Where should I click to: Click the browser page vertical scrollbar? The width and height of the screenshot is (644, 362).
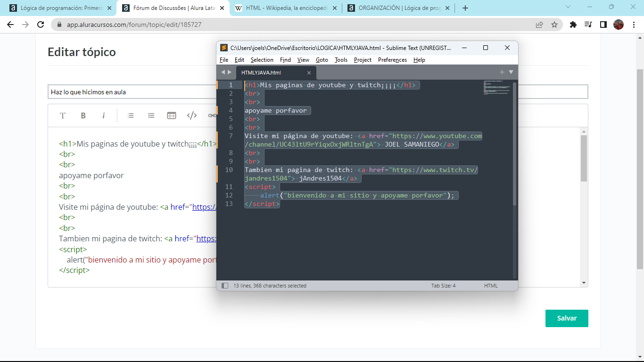[640, 170]
